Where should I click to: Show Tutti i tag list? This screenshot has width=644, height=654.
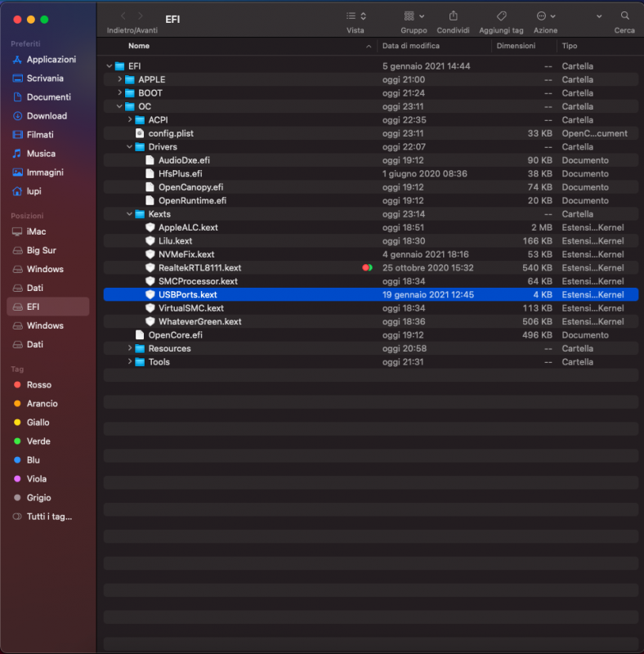coord(48,517)
